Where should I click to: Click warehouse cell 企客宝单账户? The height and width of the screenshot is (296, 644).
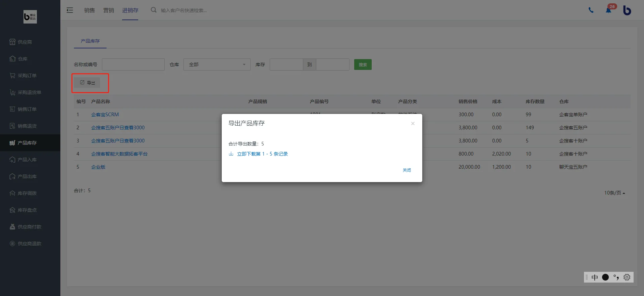coord(573,115)
